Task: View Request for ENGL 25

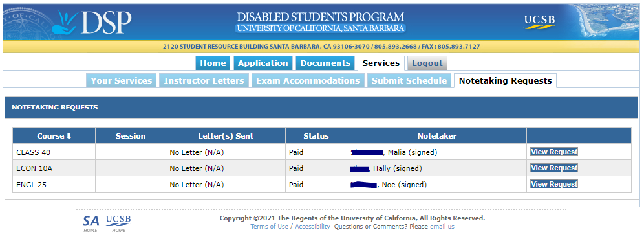Action: click(x=554, y=185)
